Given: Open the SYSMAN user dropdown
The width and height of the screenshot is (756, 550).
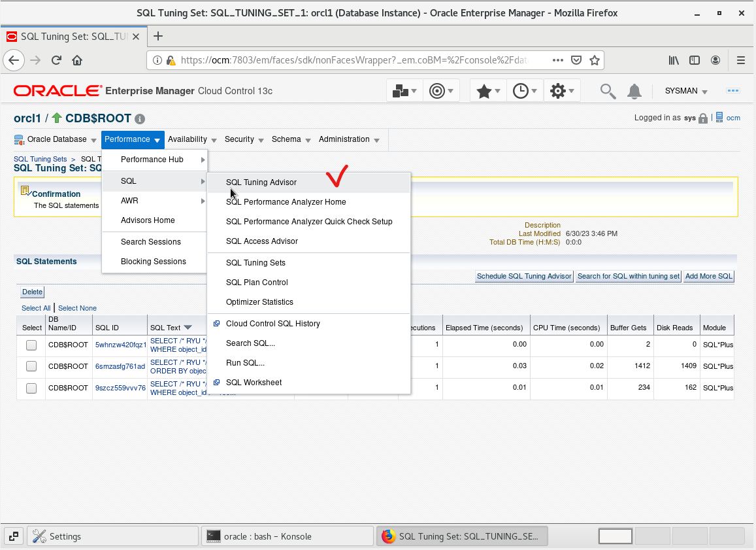Looking at the screenshot, I should [x=685, y=91].
